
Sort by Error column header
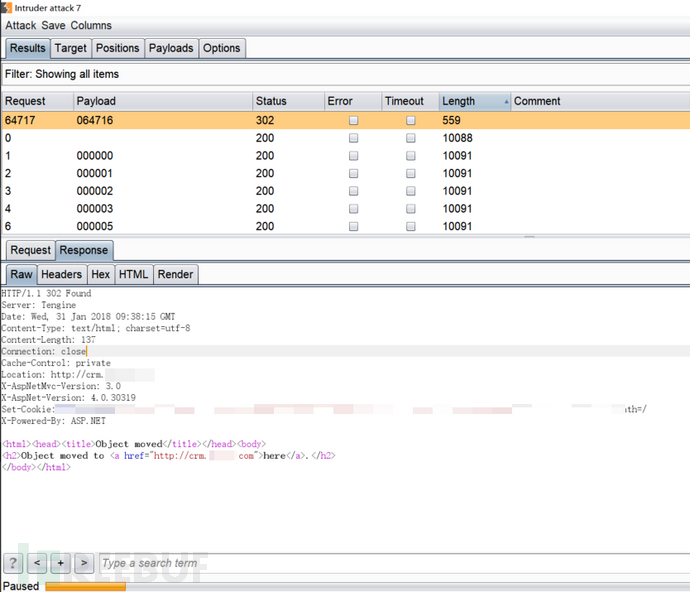[x=352, y=101]
